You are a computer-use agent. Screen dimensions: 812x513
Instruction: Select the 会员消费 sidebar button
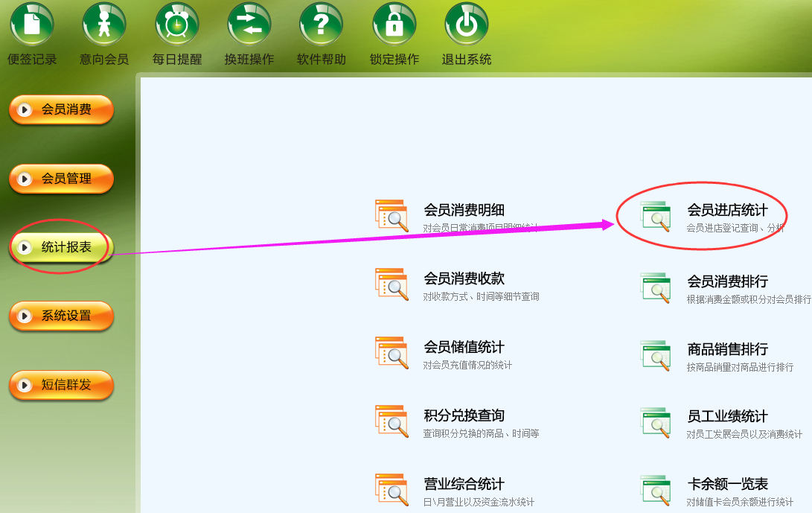(x=61, y=109)
